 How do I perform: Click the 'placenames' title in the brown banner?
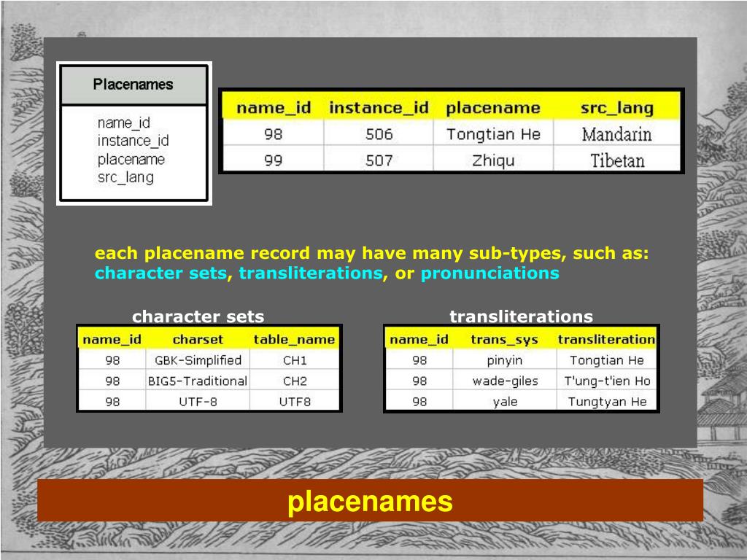click(x=370, y=502)
